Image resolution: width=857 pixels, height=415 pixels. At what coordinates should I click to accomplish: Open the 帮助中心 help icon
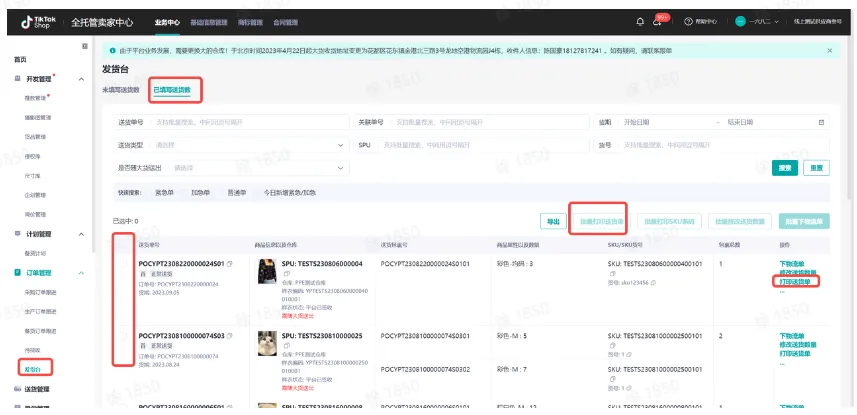[x=688, y=22]
